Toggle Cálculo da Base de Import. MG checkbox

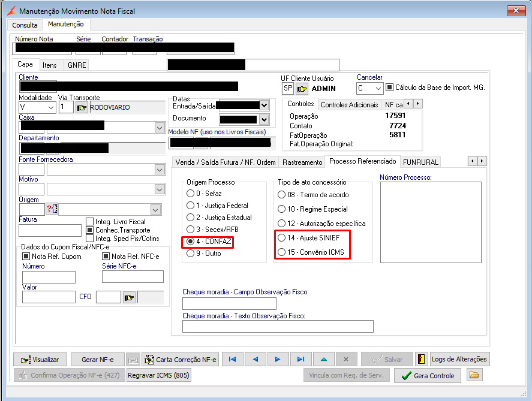[389, 88]
